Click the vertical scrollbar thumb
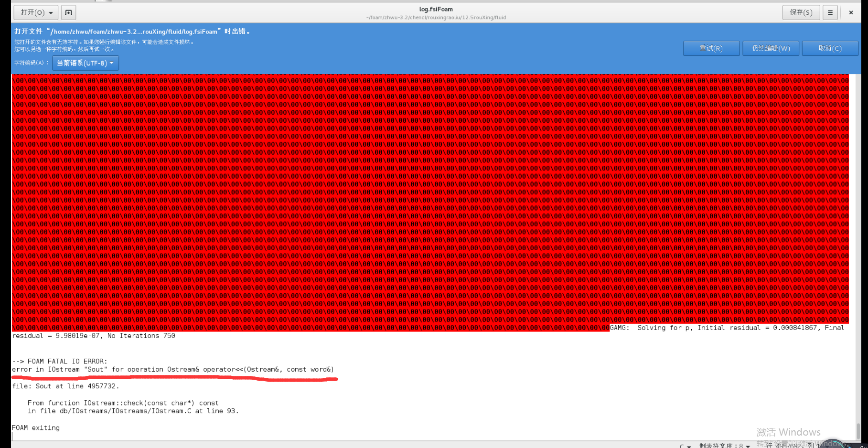Viewport: 868px width, 448px height. [858, 431]
